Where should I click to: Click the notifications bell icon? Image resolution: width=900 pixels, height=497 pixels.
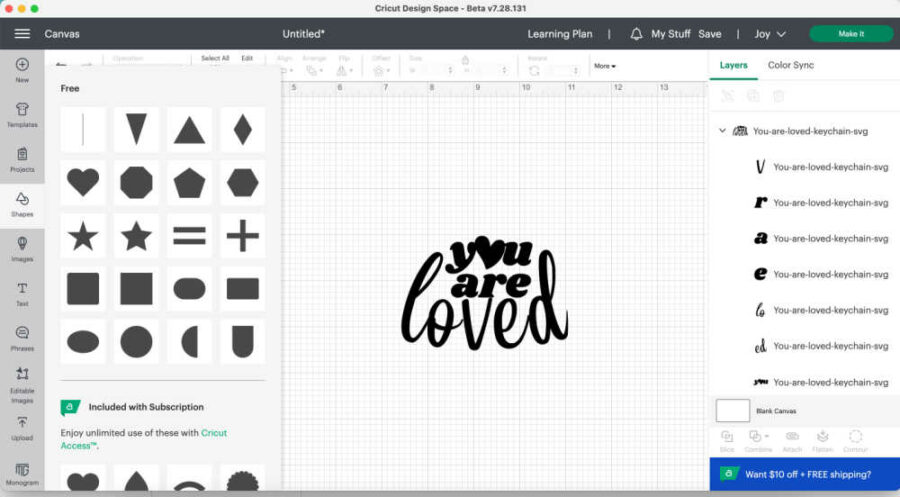(636, 34)
